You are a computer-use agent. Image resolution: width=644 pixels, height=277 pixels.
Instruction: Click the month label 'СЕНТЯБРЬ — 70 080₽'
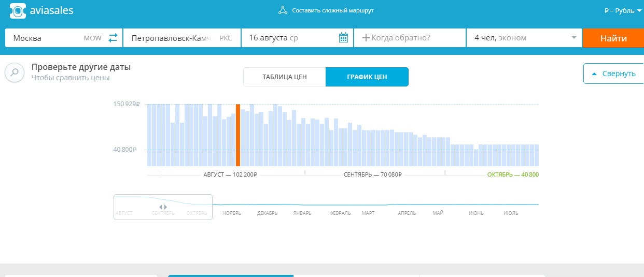pyautogui.click(x=373, y=174)
